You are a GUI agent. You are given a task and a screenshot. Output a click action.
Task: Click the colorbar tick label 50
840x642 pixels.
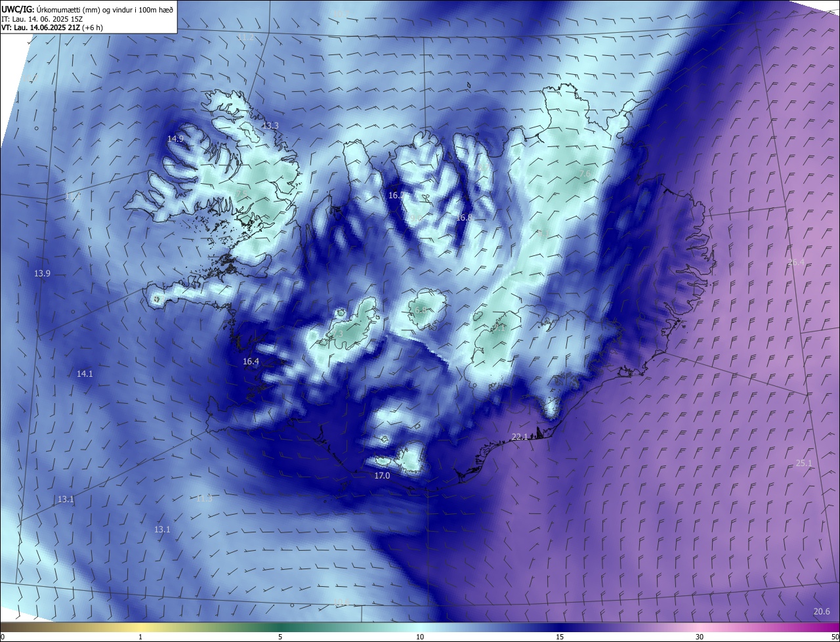[835, 637]
